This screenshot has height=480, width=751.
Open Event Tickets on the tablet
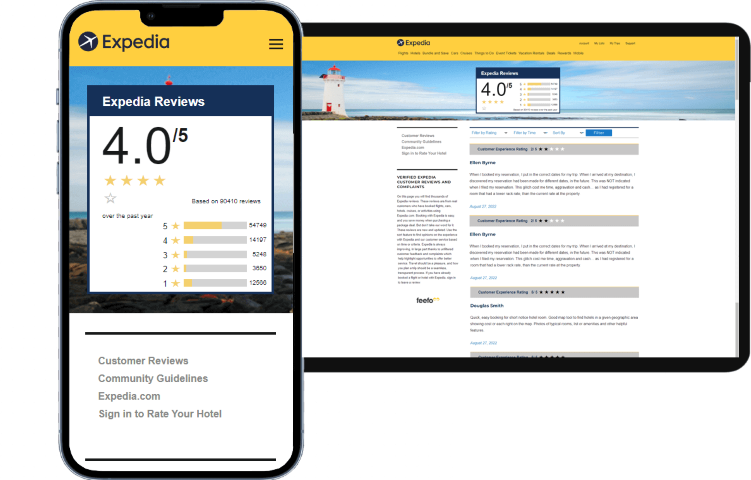point(506,53)
